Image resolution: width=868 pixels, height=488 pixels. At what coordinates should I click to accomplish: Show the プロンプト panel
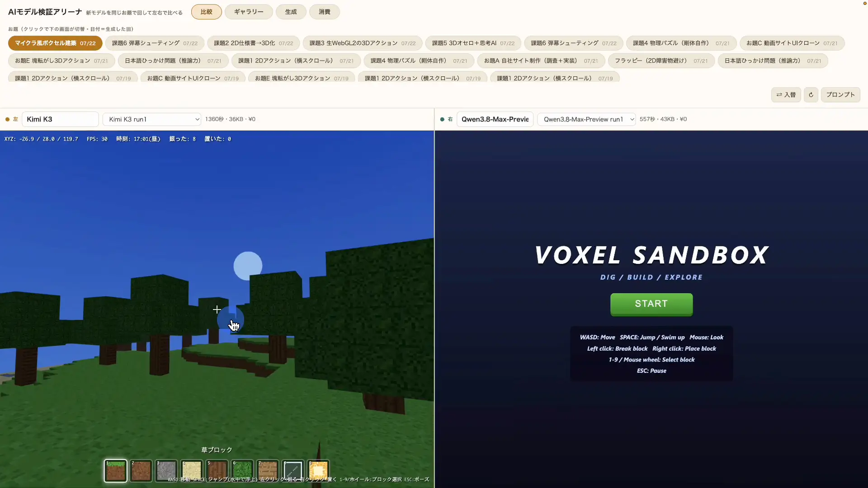pos(840,95)
